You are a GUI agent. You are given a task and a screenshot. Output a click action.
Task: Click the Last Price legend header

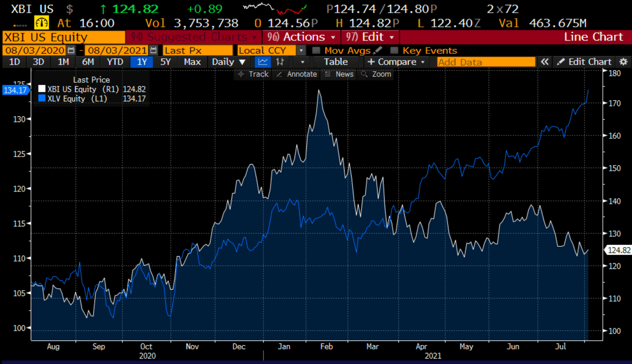[92, 79]
